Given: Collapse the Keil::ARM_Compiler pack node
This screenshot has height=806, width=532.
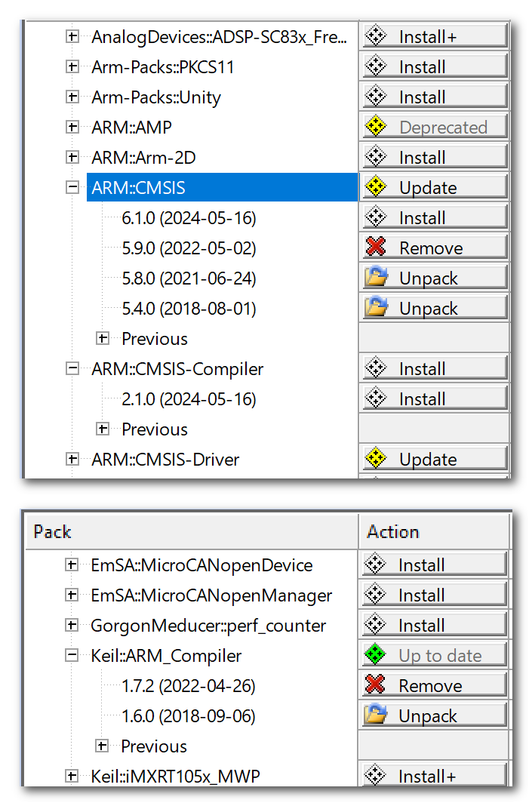Looking at the screenshot, I should point(72,655).
